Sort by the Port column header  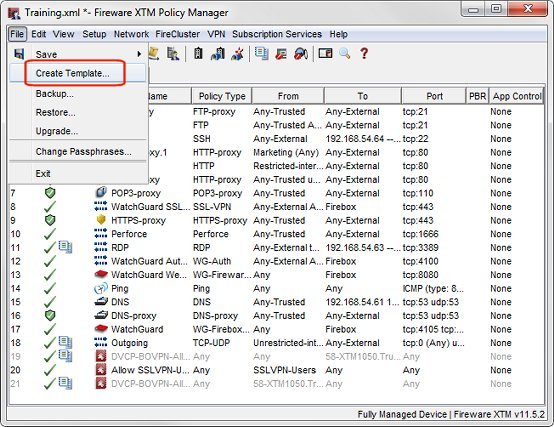(x=434, y=96)
